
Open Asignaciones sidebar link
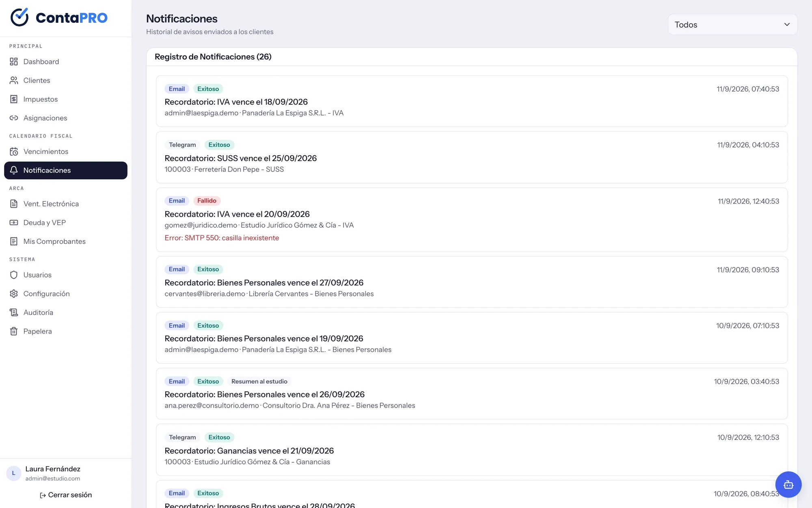[66, 118]
